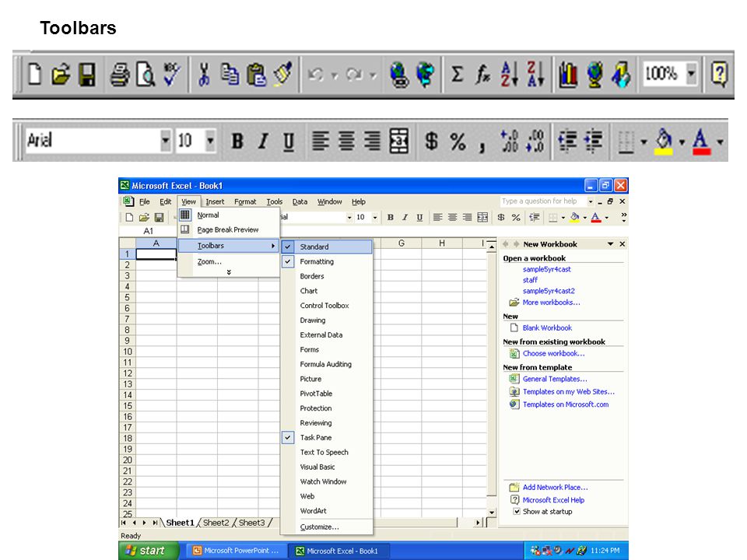This screenshot has width=747, height=560.
Task: Click the Paste Function fx icon in large toolbar
Action: (482, 75)
